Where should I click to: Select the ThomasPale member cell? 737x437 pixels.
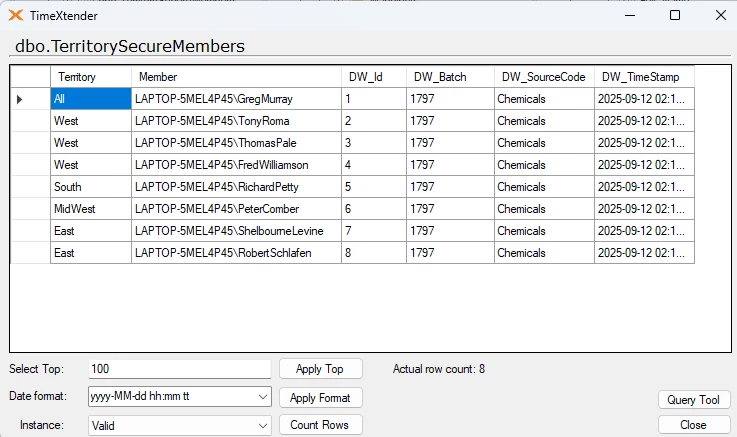[236, 143]
